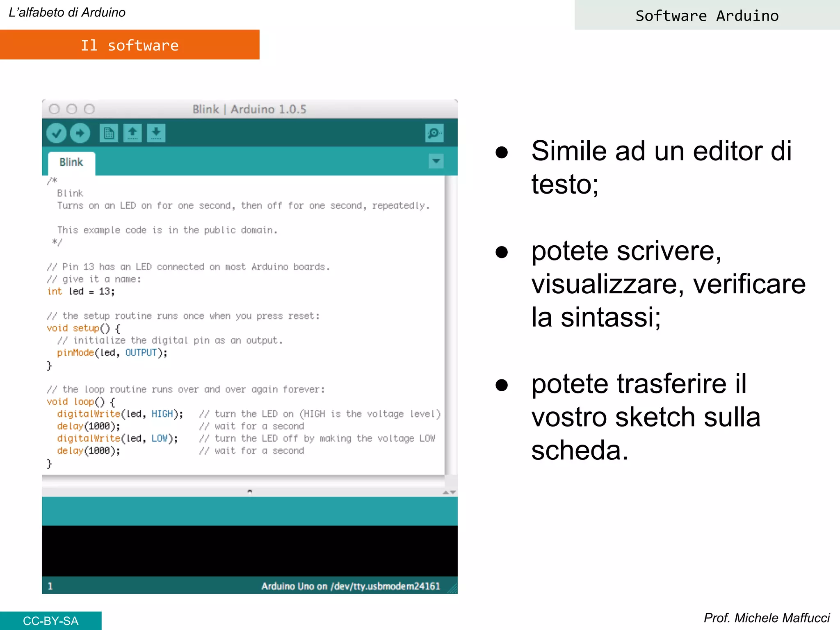
Task: Click the window close button
Action: click(54, 109)
